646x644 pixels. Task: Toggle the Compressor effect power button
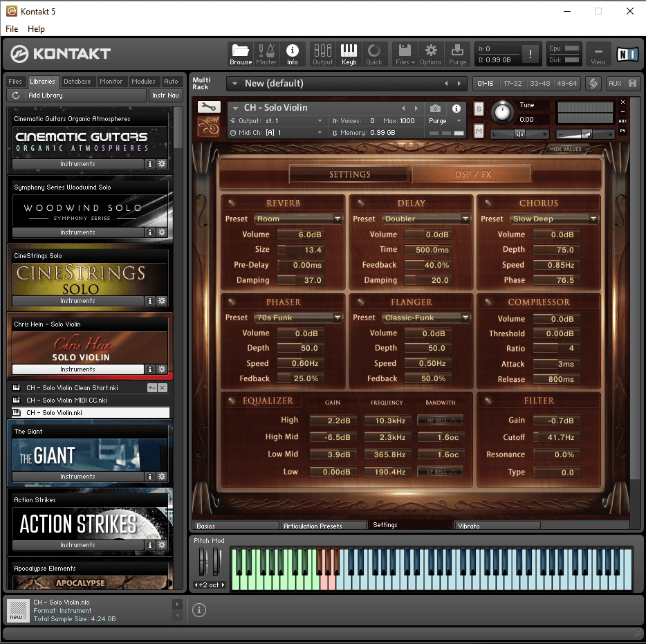point(488,302)
